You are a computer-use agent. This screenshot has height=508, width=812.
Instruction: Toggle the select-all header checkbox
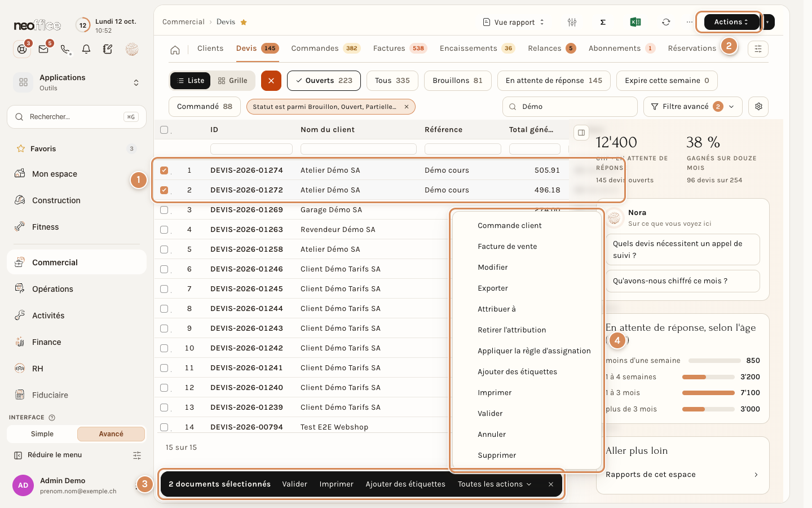click(x=164, y=130)
